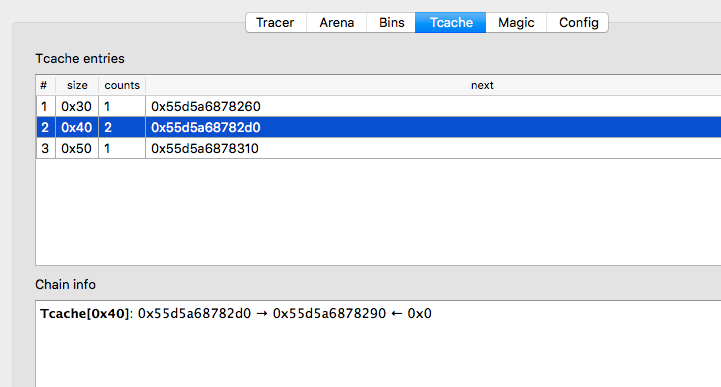Sort entries by the size column header

[77, 85]
